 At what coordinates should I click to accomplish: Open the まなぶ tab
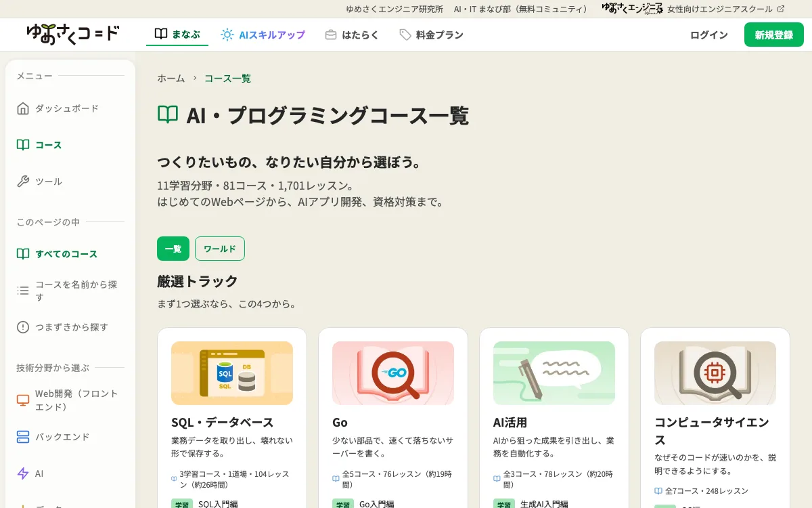[177, 35]
